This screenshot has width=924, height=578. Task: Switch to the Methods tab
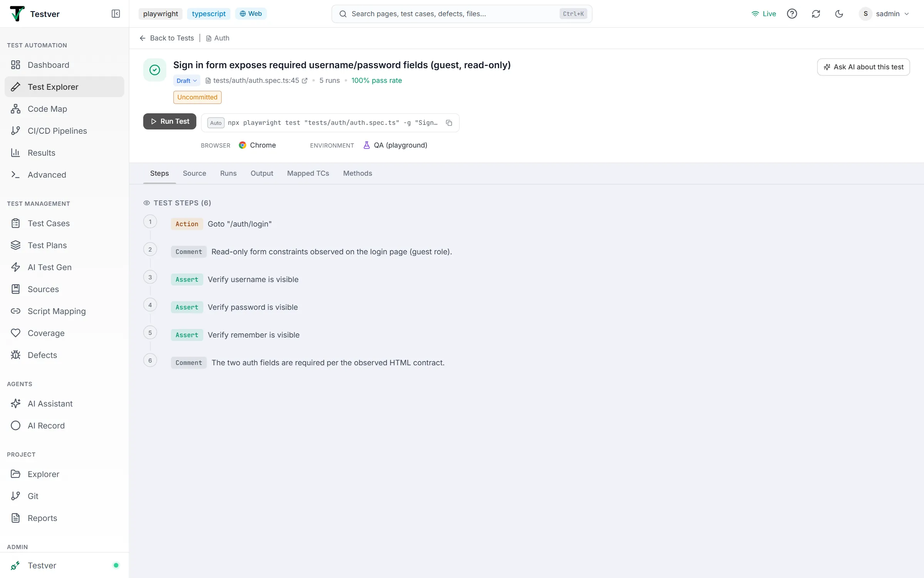click(x=358, y=173)
